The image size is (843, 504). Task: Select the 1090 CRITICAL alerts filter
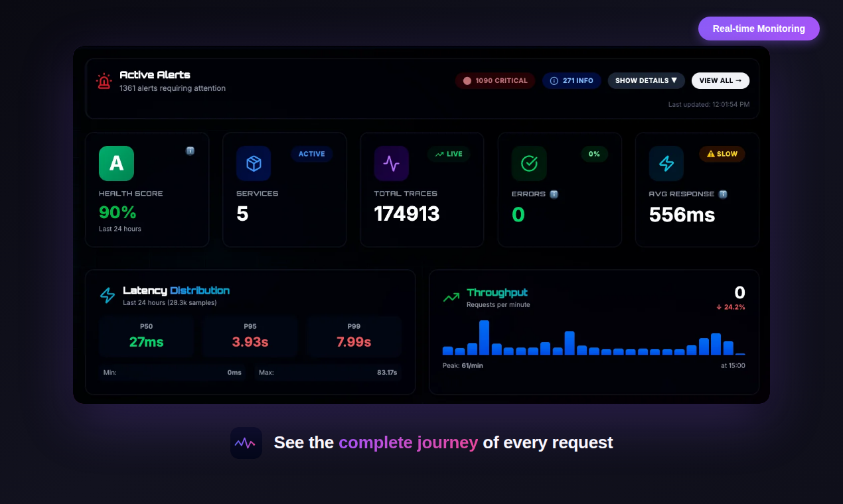(495, 80)
